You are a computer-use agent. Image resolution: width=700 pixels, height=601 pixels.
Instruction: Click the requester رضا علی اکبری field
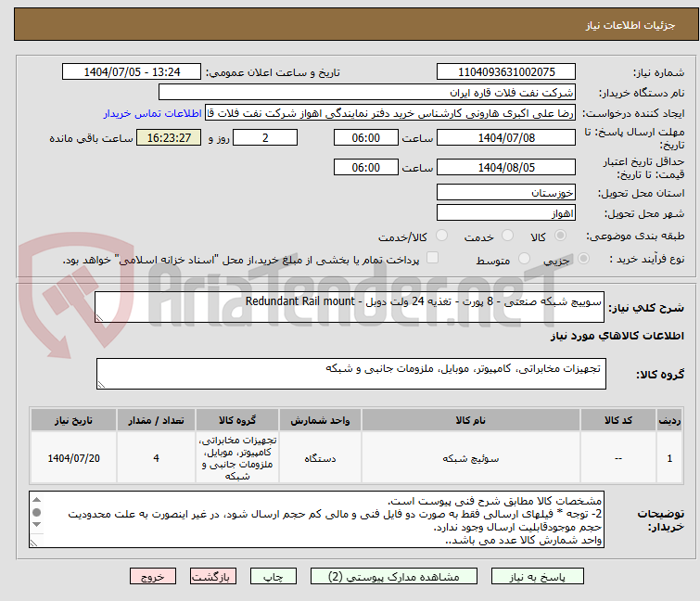pos(389,113)
